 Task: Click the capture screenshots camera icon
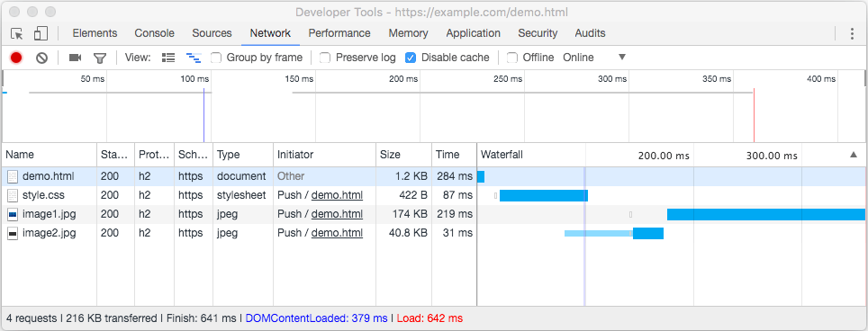pos(75,58)
